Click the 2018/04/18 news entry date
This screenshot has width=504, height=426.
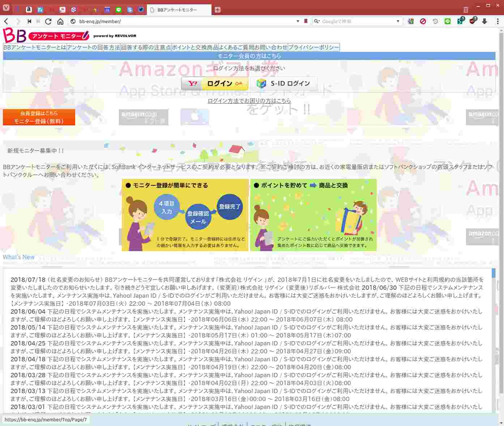click(28, 359)
